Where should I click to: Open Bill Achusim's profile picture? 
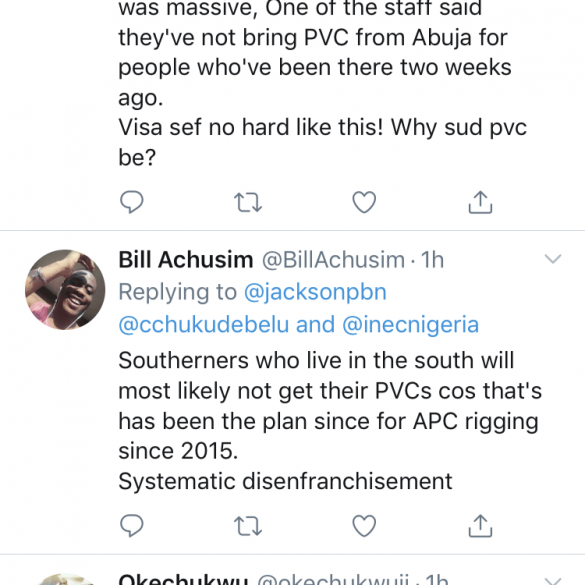coord(65,290)
